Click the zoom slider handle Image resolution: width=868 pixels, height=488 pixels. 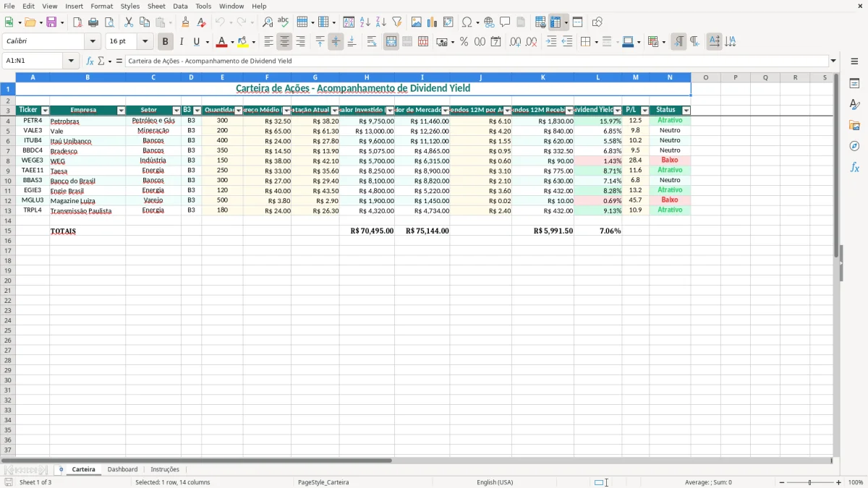[810, 482]
